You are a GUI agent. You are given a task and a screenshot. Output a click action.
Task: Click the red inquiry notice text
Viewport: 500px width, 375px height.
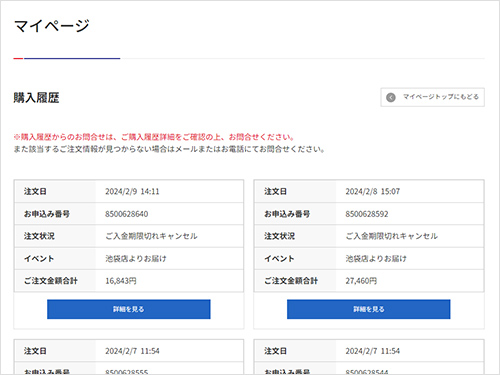[154, 137]
